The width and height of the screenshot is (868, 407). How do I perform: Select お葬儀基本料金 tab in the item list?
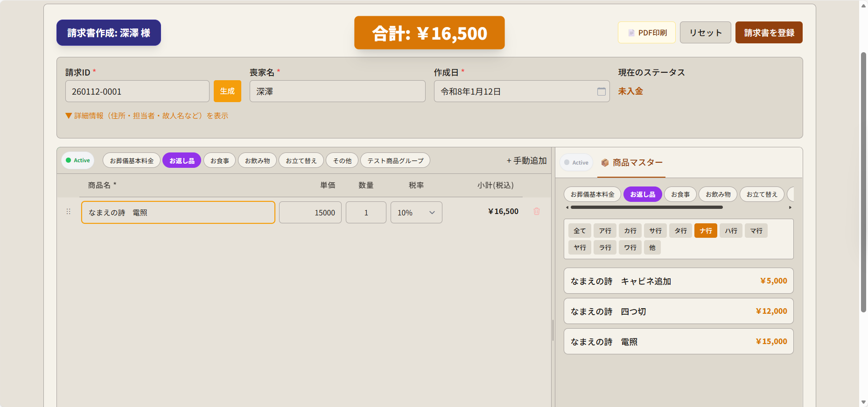pyautogui.click(x=132, y=161)
